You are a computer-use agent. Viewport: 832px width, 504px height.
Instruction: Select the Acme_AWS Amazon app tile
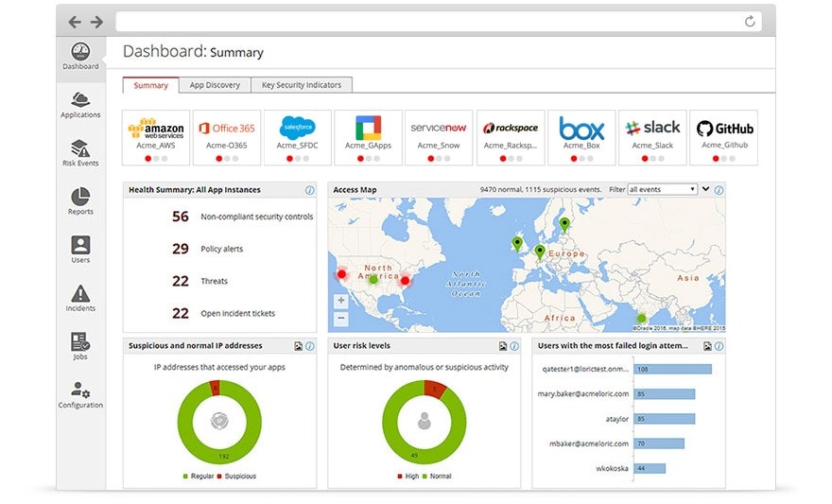pyautogui.click(x=156, y=138)
